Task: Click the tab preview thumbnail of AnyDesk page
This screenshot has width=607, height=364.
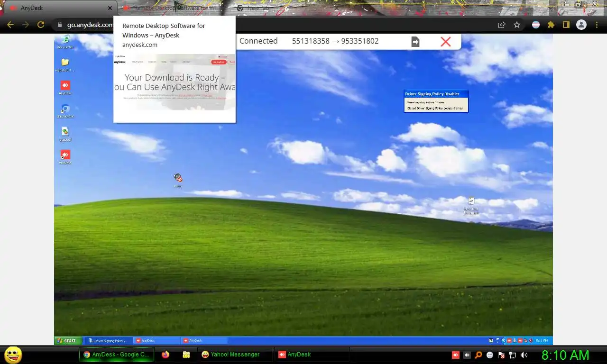Action: 175,82
